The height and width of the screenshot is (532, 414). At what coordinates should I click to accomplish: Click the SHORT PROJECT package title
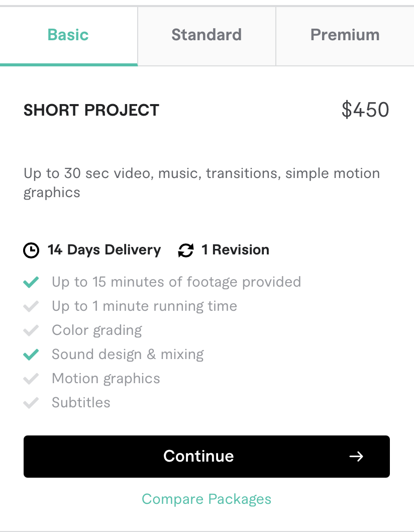[91, 110]
